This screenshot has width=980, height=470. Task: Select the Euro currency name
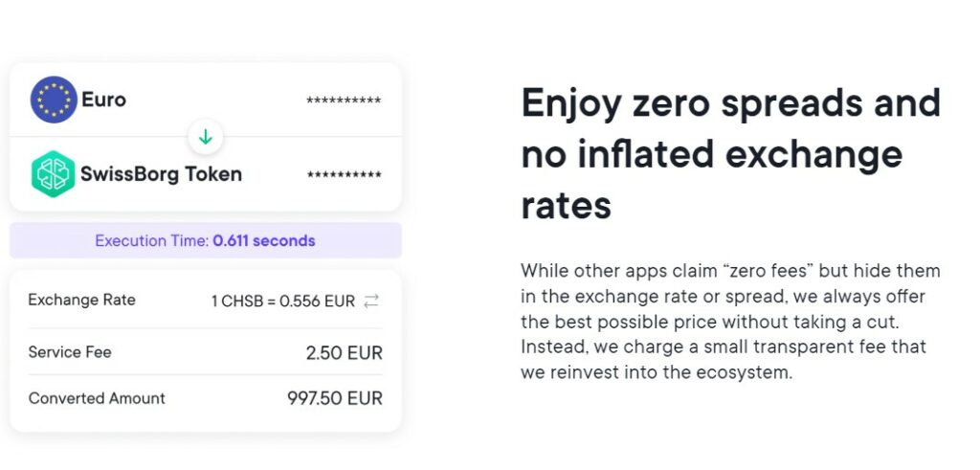[x=103, y=100]
